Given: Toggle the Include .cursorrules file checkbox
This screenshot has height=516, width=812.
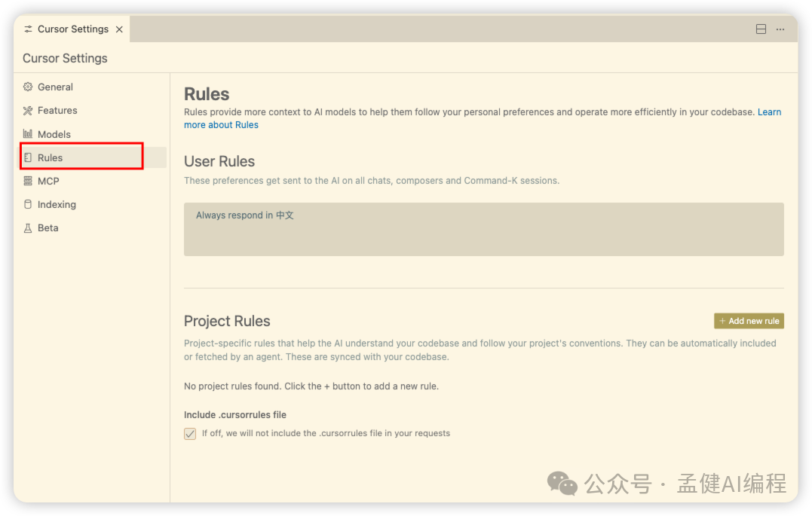Looking at the screenshot, I should (x=190, y=434).
